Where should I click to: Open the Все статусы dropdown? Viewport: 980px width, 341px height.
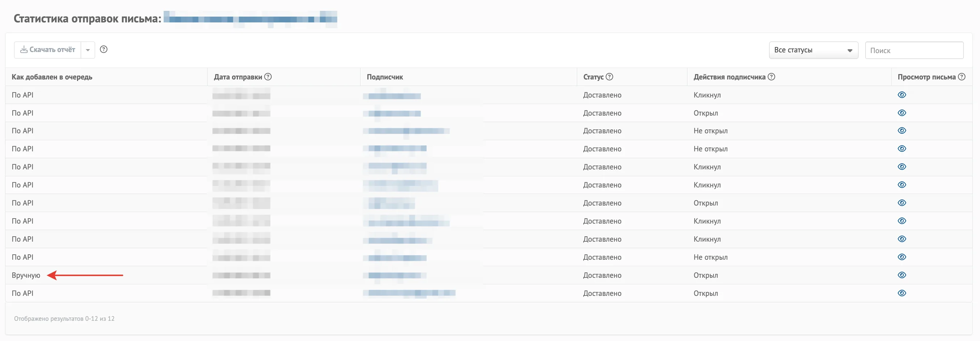(x=813, y=50)
